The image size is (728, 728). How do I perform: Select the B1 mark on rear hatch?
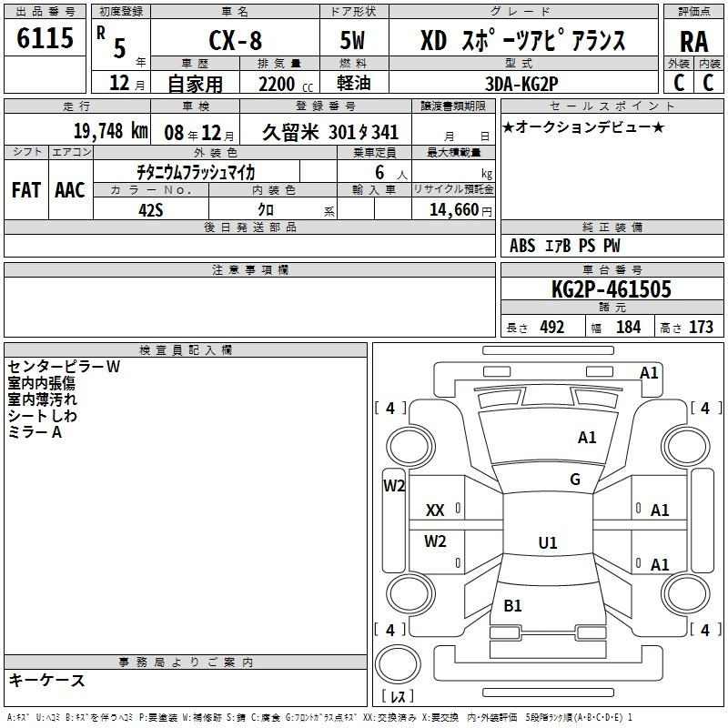tap(512, 605)
